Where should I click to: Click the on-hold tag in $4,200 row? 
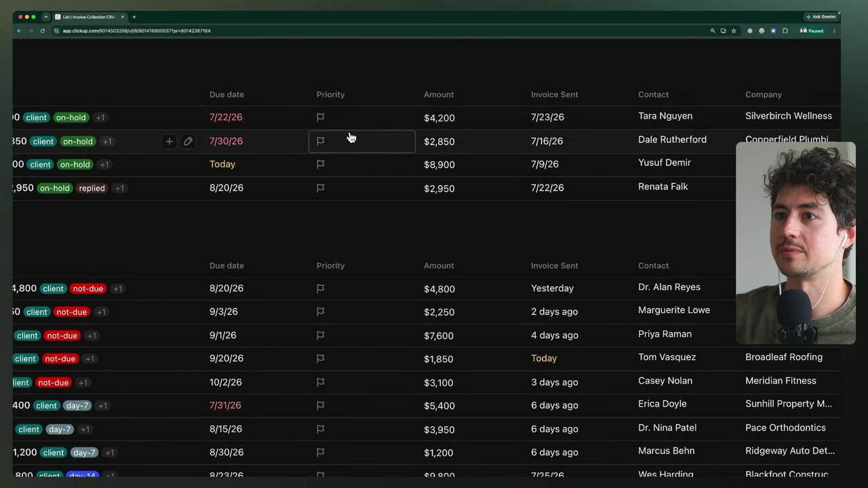coord(71,117)
